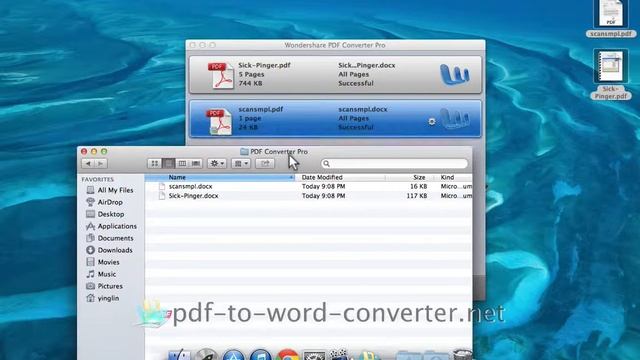Open Music in the Finder sidebar
The width and height of the screenshot is (640, 360).
click(101, 274)
